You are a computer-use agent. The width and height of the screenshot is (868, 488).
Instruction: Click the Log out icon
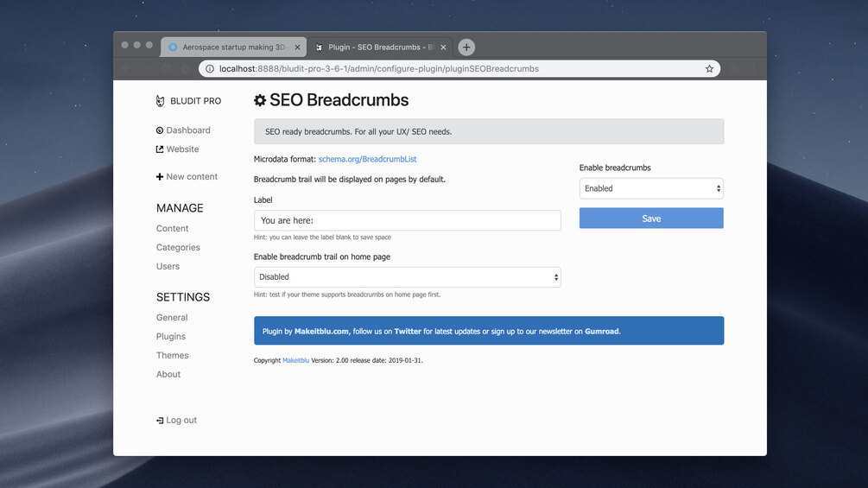(160, 421)
